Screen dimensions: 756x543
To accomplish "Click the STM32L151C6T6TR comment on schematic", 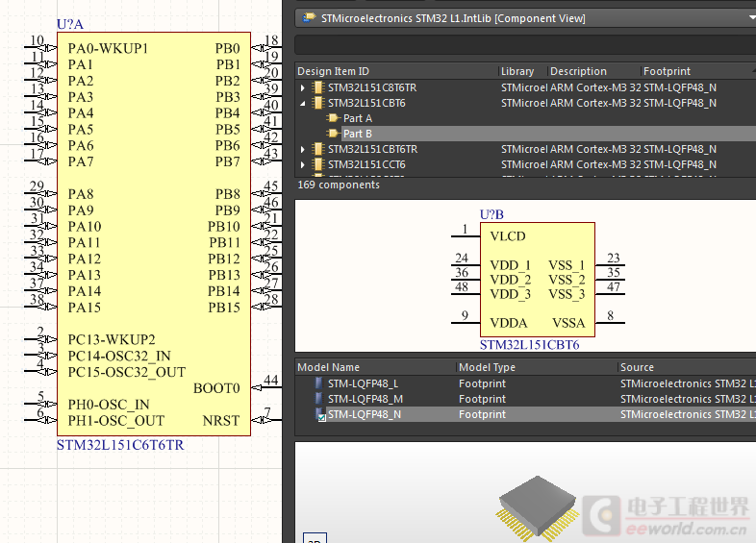I will pos(120,445).
